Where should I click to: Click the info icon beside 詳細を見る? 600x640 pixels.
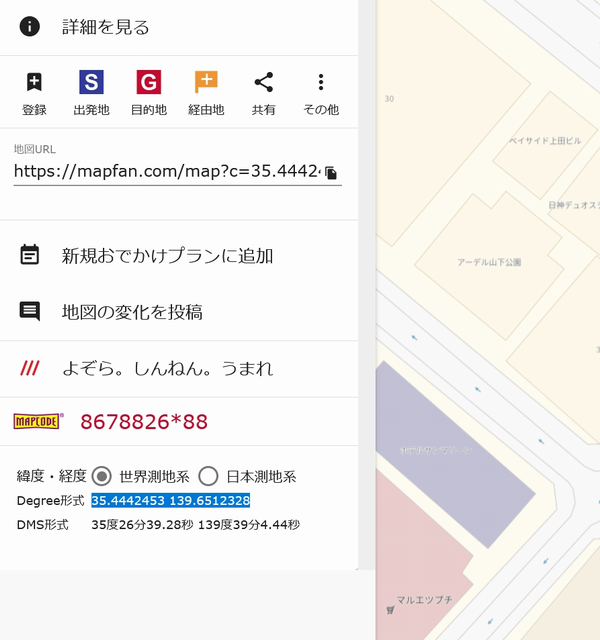click(x=30, y=27)
